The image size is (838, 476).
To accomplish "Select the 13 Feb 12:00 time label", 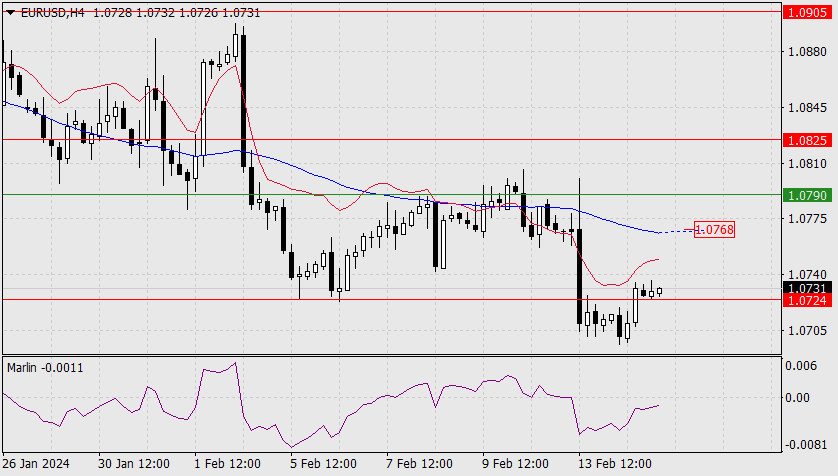I will tap(615, 464).
